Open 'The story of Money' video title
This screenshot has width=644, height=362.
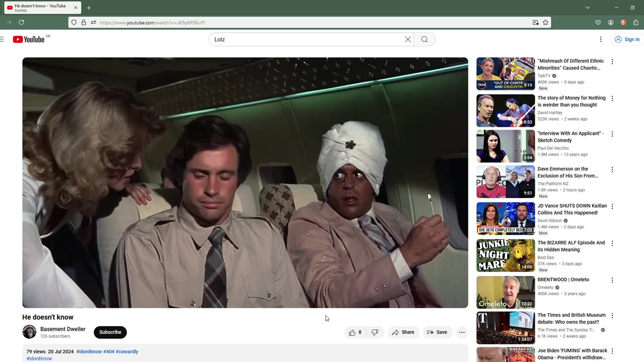pyautogui.click(x=572, y=102)
